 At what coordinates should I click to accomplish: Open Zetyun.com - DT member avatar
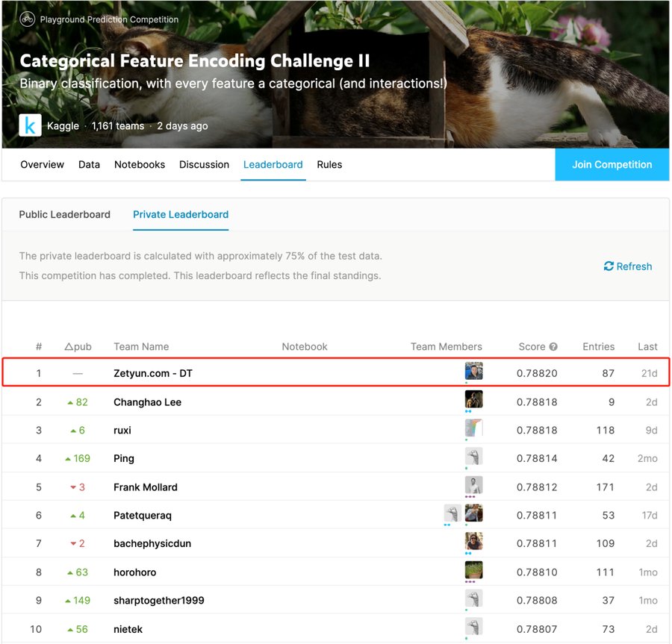(x=473, y=371)
